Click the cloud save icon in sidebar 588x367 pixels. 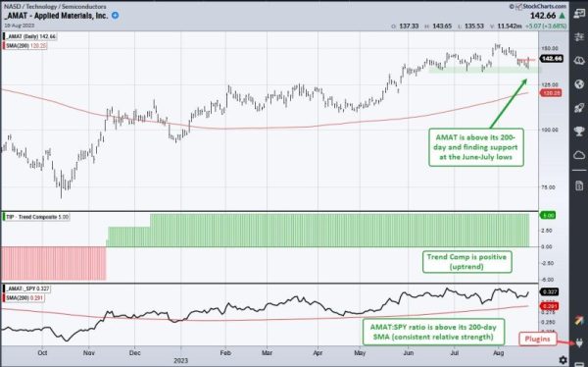pos(579,61)
